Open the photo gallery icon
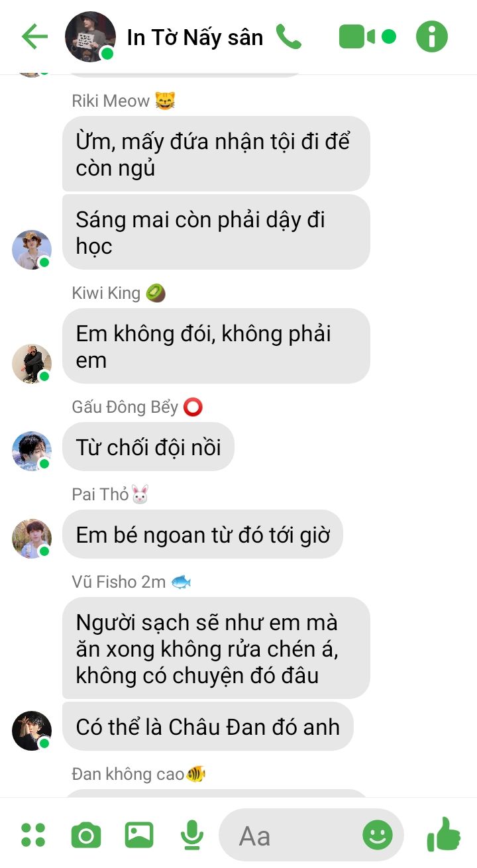Viewport: 477px width, 868px height. [139, 835]
